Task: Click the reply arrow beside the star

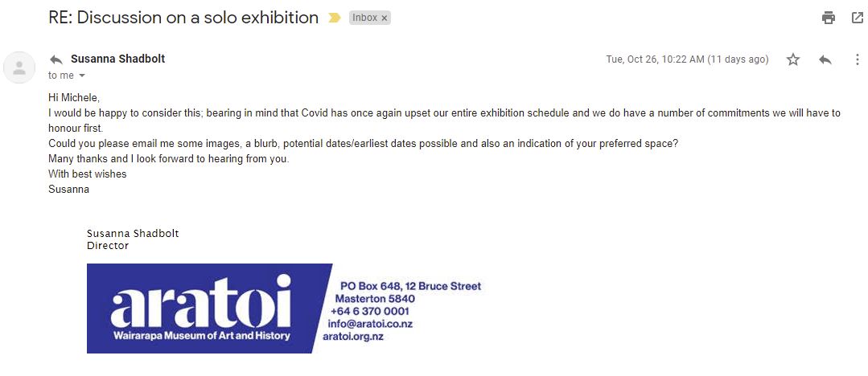Action: coord(825,59)
